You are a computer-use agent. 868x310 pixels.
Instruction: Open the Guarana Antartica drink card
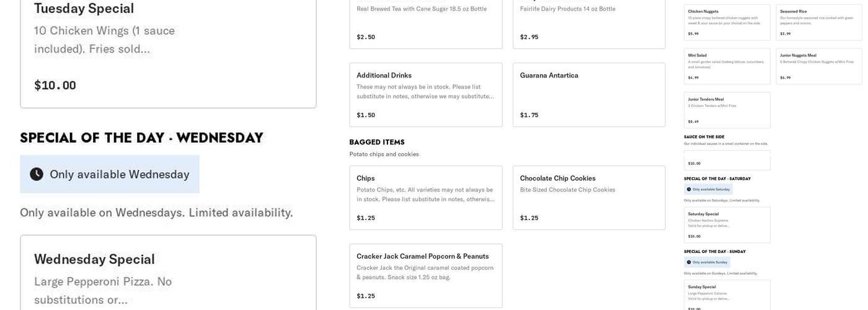coord(588,95)
